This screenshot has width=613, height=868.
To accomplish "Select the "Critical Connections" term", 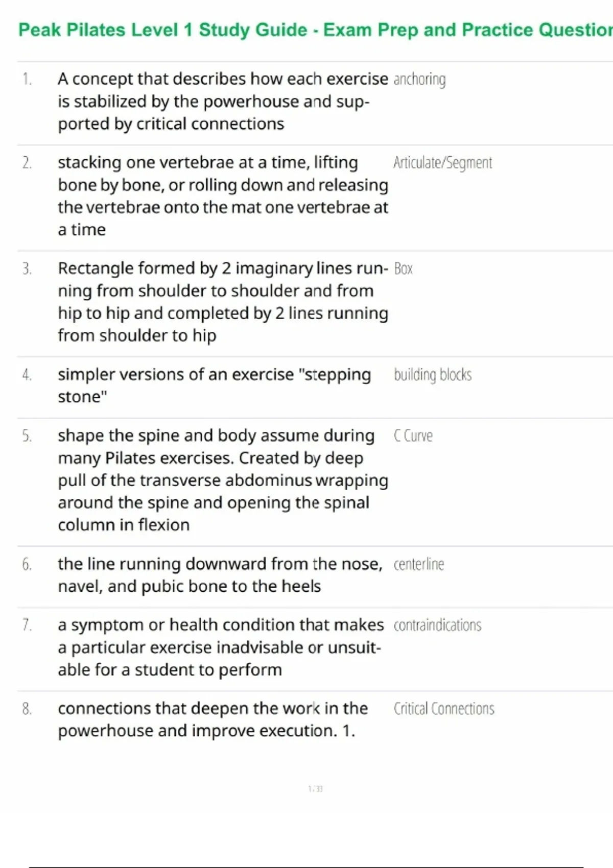I will [444, 709].
